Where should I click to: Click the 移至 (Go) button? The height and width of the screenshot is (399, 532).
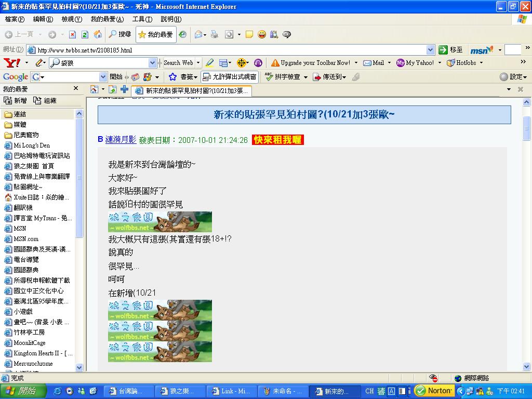pyautogui.click(x=450, y=50)
